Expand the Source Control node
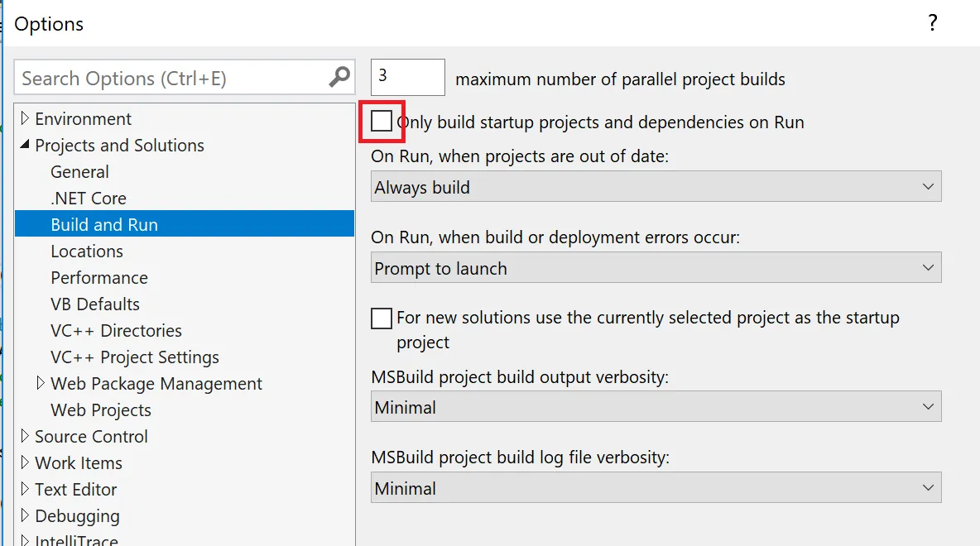 point(25,436)
